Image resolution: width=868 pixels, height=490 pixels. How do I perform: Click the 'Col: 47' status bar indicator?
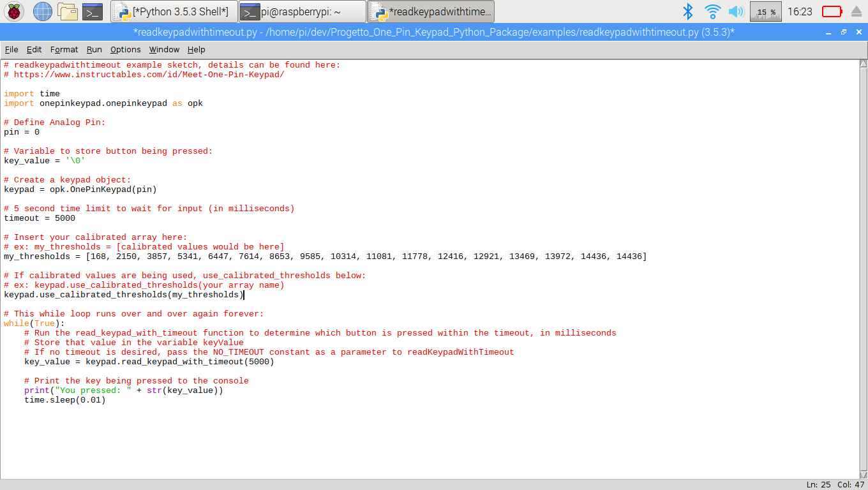849,485
